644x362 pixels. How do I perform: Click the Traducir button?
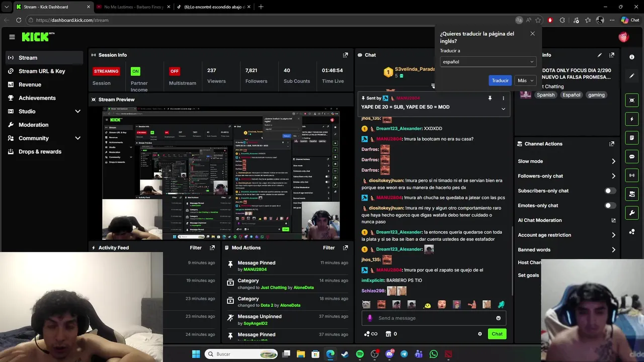coord(500,80)
